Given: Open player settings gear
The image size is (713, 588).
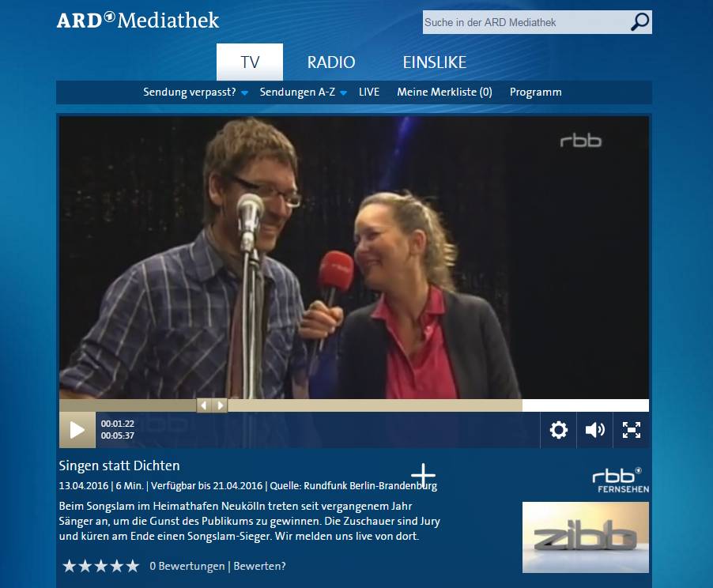Looking at the screenshot, I should pos(558,430).
